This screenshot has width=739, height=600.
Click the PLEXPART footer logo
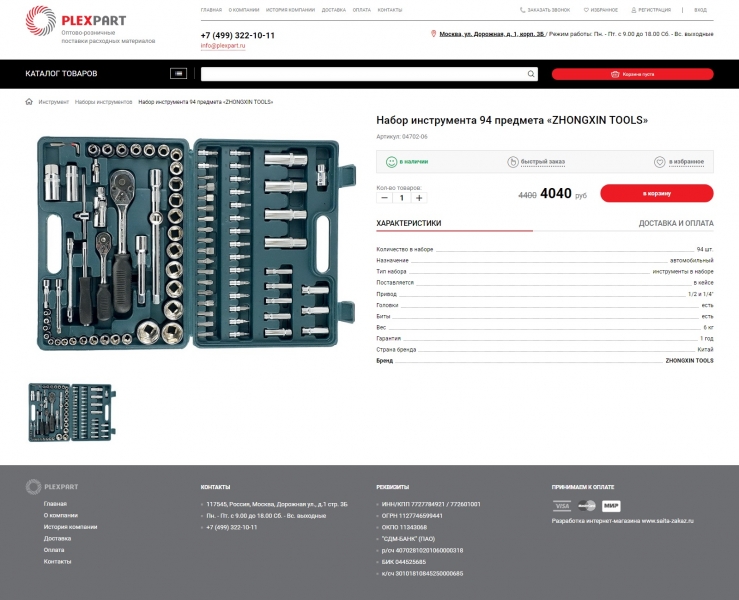[52, 487]
